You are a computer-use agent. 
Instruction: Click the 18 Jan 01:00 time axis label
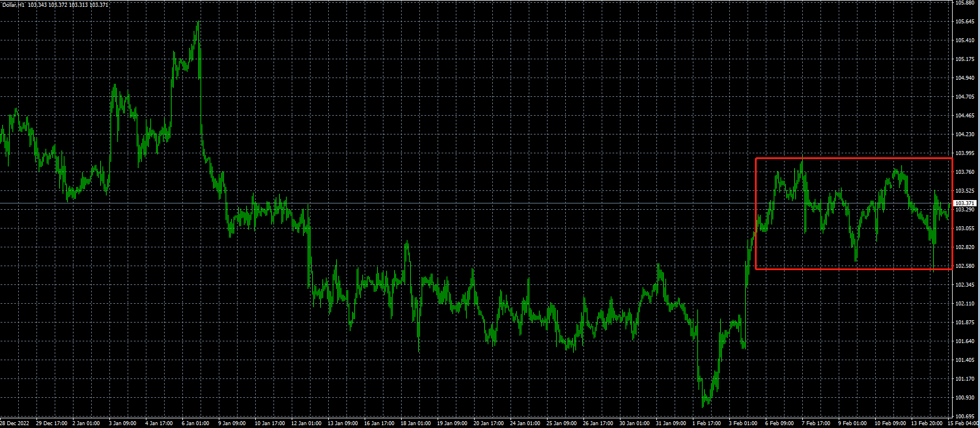click(x=415, y=423)
